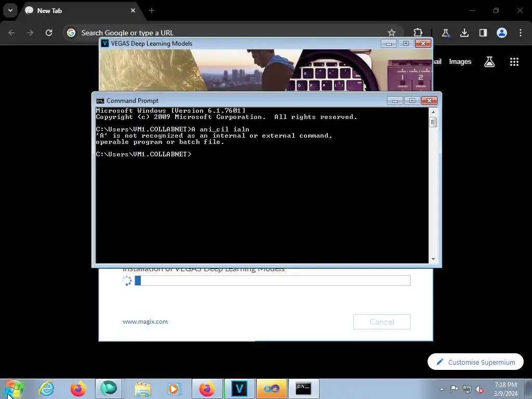Click the Google logo in address bar
Image resolution: width=532 pixels, height=399 pixels.
tap(71, 33)
